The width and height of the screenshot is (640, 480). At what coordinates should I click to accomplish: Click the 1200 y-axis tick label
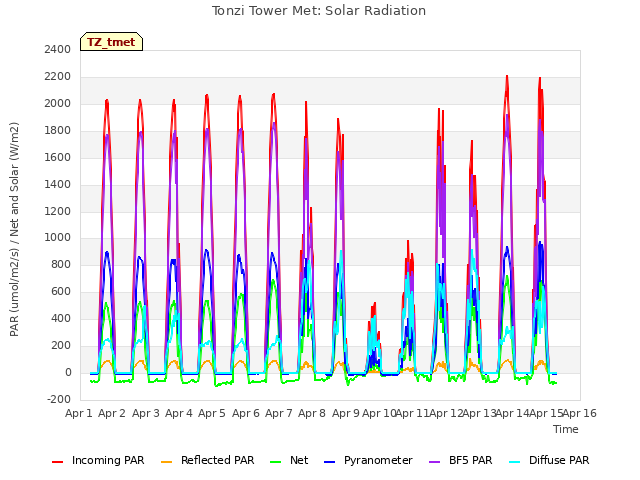coord(58,211)
